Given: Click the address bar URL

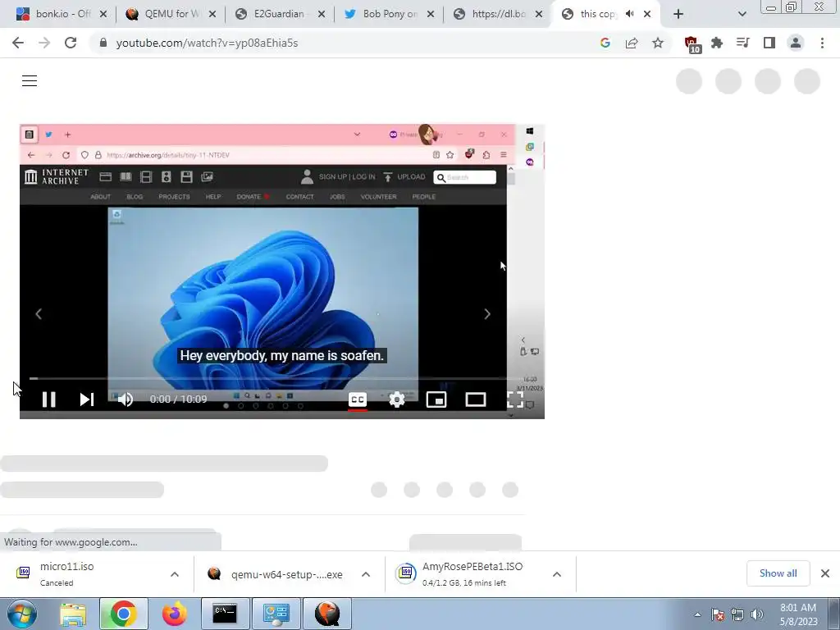Looking at the screenshot, I should [207, 43].
